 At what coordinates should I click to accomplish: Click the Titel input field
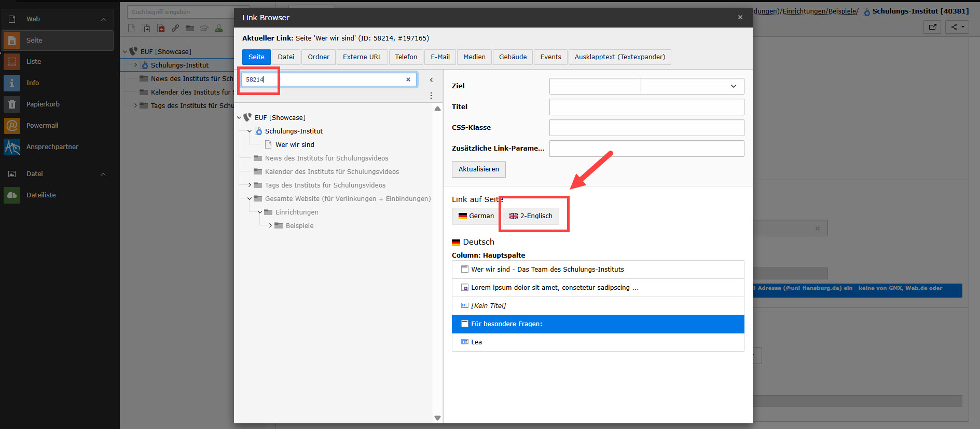pos(646,107)
